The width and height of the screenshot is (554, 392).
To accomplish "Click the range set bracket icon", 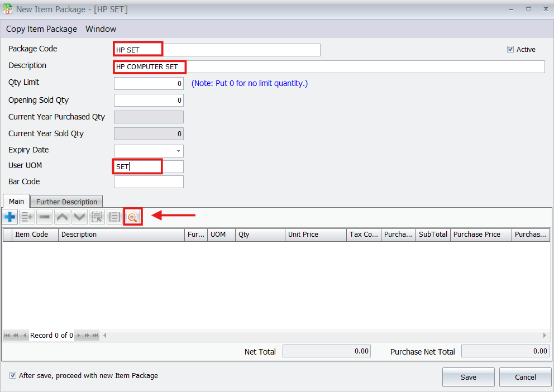I will pos(114,217).
